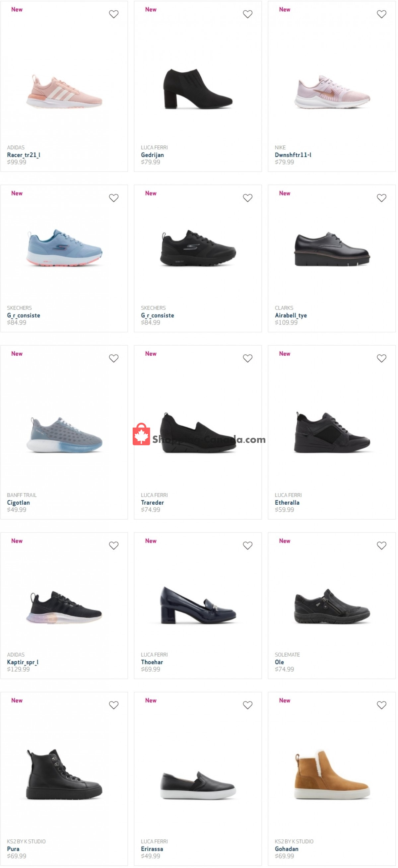398x868 pixels.
Task: Open the Traeder product name link
Action: point(153,503)
